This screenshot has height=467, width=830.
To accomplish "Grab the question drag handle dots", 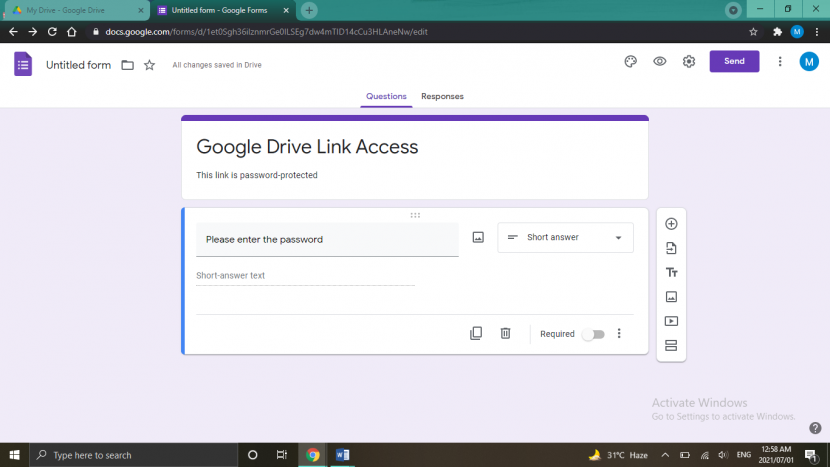I will [x=415, y=215].
